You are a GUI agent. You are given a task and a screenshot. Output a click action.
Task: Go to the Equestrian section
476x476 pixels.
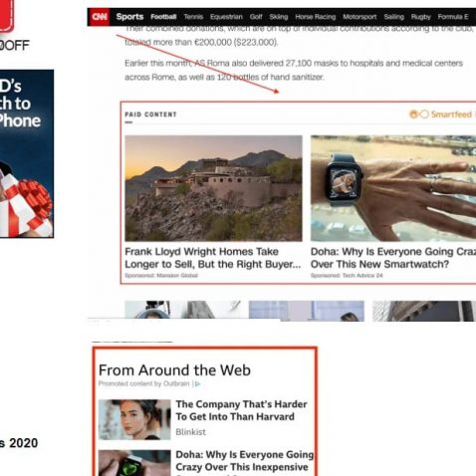[226, 17]
